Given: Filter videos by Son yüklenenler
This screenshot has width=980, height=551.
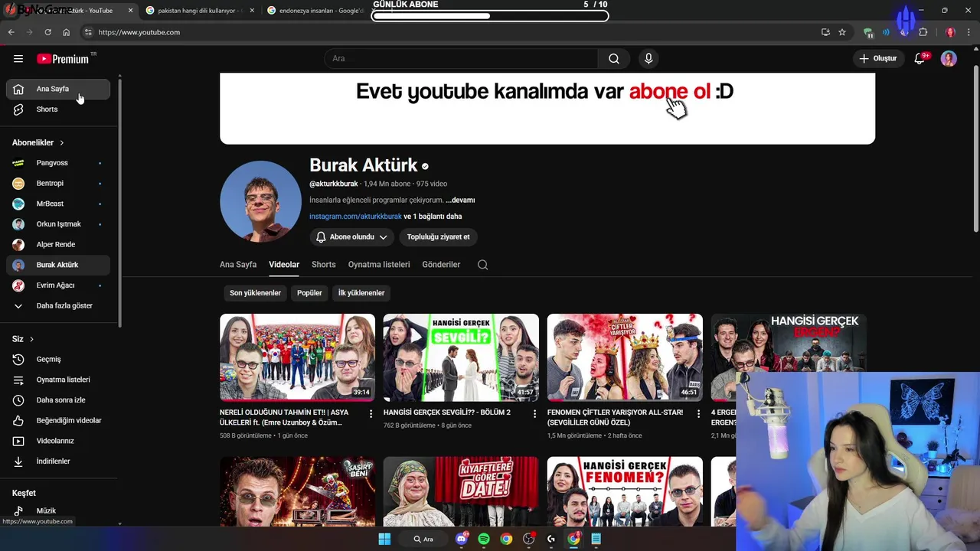Looking at the screenshot, I should coord(255,293).
